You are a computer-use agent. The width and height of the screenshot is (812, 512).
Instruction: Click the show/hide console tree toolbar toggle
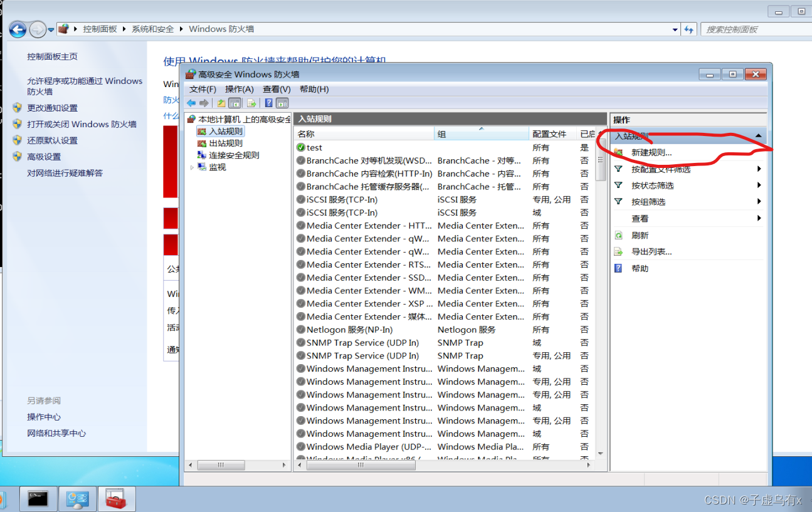click(x=235, y=103)
